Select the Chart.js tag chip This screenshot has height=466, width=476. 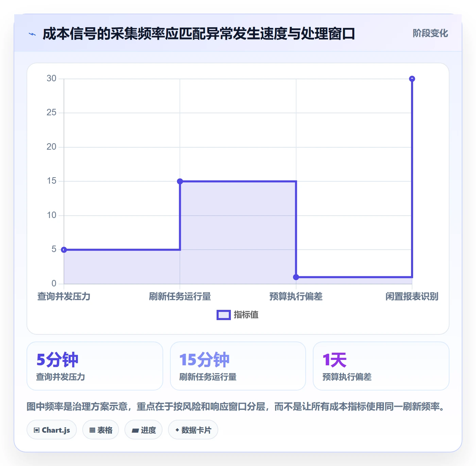(52, 430)
